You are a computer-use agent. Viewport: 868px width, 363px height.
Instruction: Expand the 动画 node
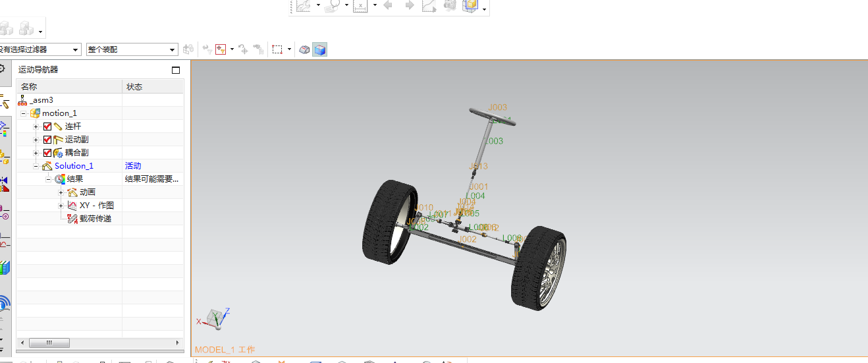coord(61,192)
